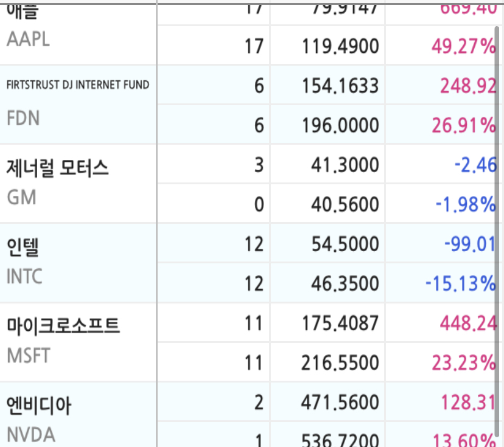Click Microsoft's average price 175.4087

tap(340, 323)
